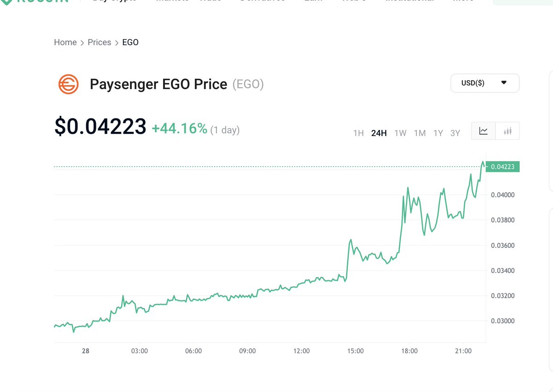This screenshot has width=553, height=392.
Task: Switch to line chart view
Action: coord(483,131)
